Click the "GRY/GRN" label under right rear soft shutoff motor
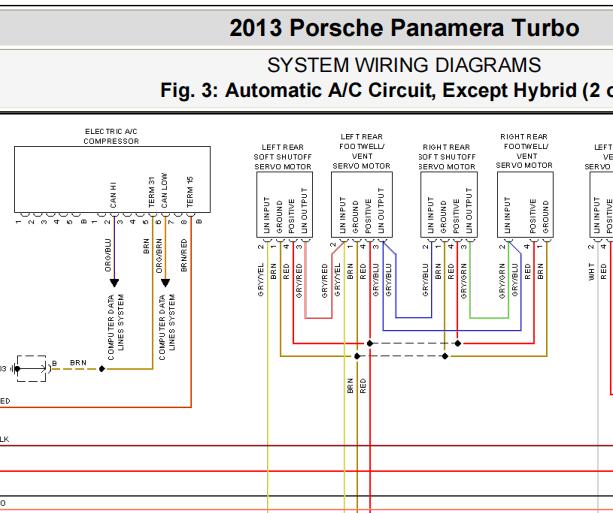 point(463,281)
